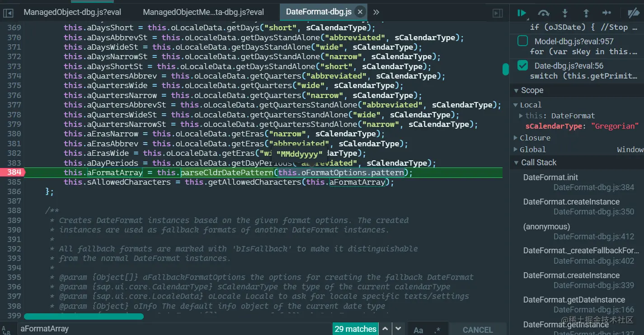
Task: Jump to next search match
Action: tap(398, 329)
